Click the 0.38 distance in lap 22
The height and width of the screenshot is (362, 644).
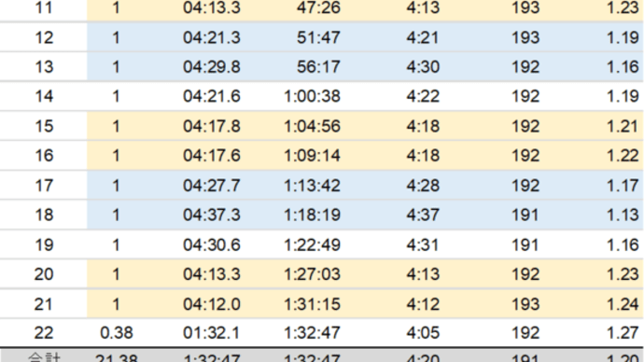[117, 333]
